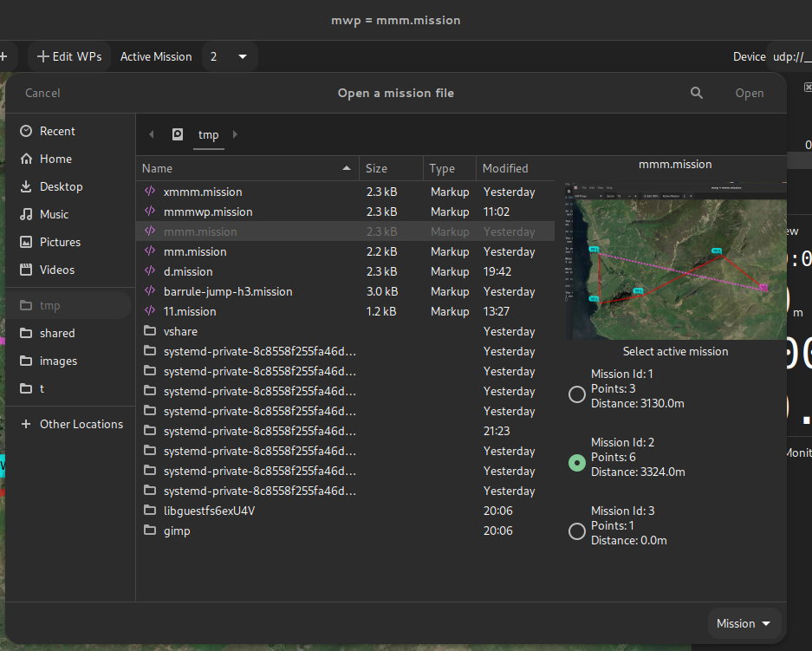Viewport: 812px width, 651px height.
Task: Click the disk root icon in path bar
Action: tap(177, 134)
